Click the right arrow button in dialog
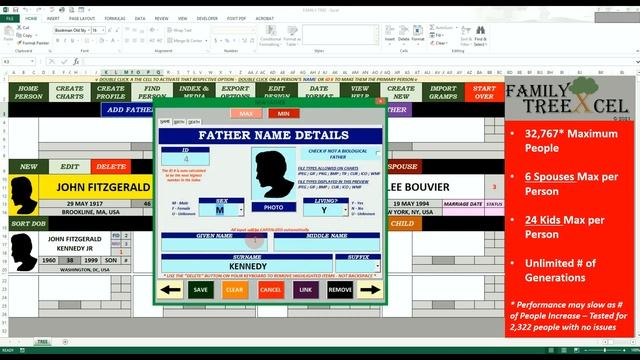The width and height of the screenshot is (640, 360). point(370,290)
